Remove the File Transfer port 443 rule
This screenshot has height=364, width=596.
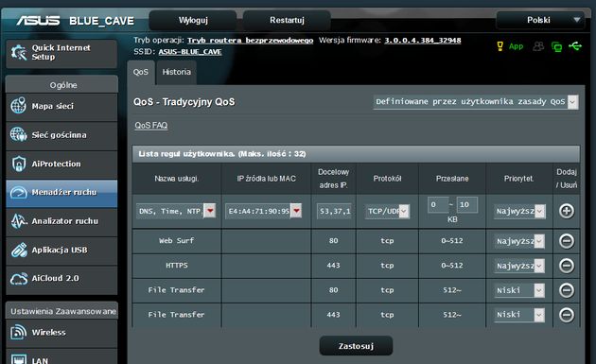pos(567,315)
